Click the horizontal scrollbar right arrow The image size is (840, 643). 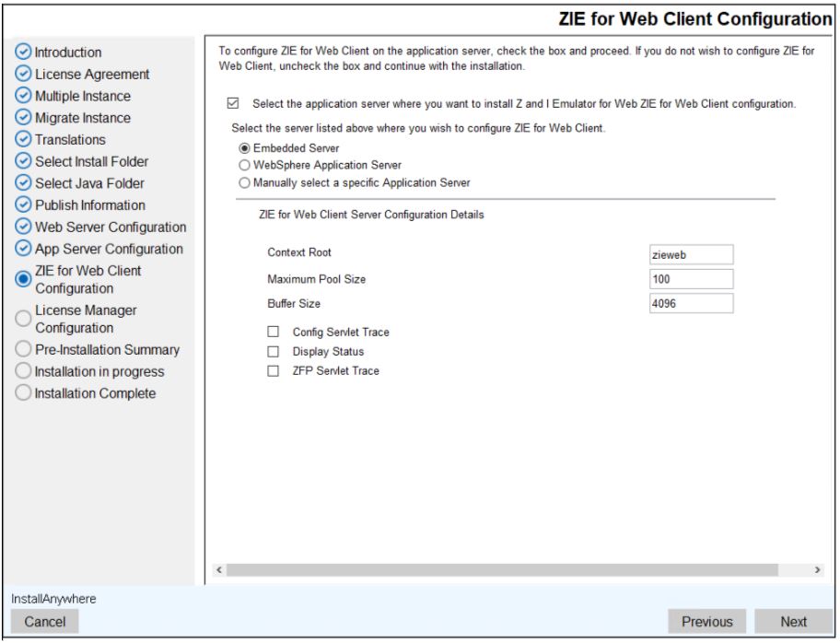(x=817, y=569)
